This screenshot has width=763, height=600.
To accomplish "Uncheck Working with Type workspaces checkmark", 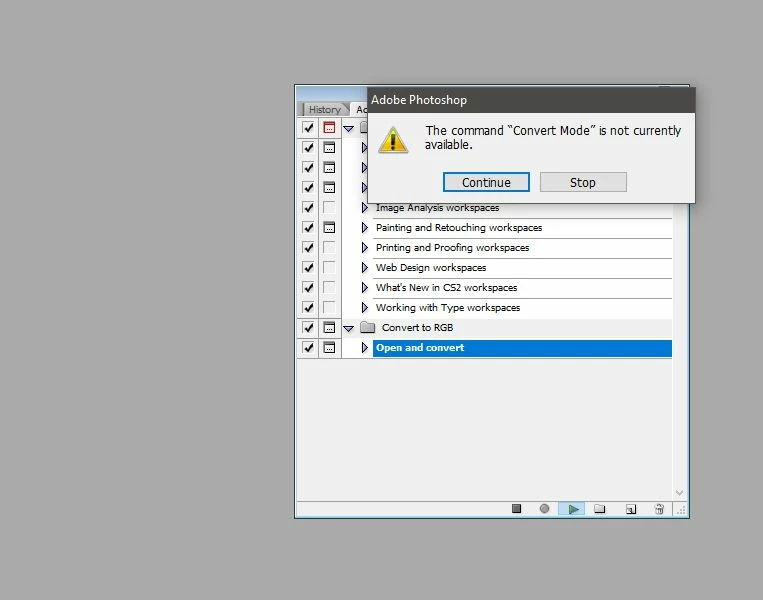I will click(308, 307).
